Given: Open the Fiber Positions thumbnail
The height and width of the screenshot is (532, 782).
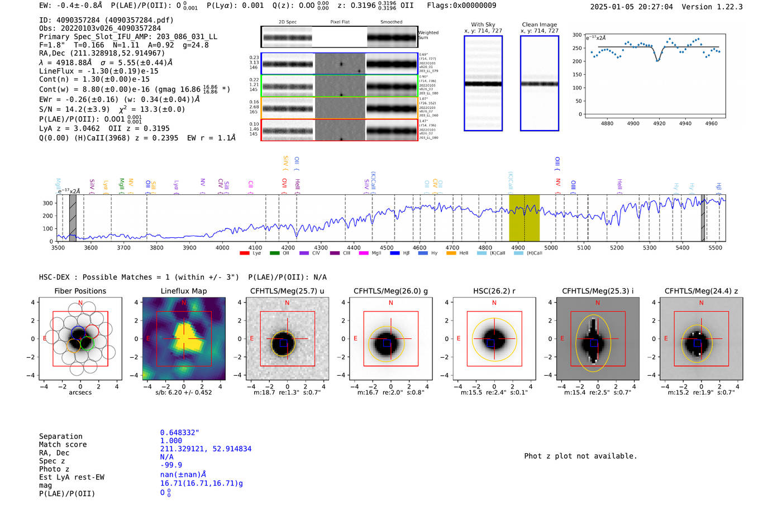Looking at the screenshot, I should click(80, 339).
